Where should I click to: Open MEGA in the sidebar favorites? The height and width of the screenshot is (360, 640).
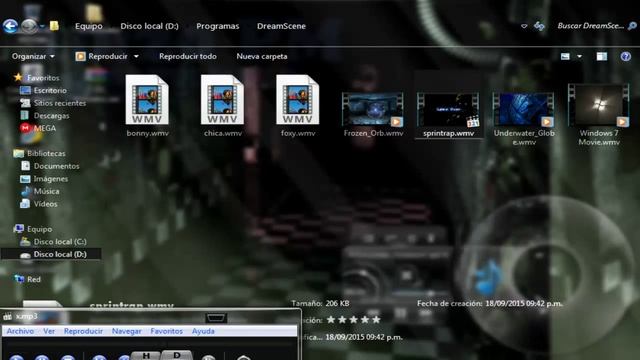[x=44, y=128]
